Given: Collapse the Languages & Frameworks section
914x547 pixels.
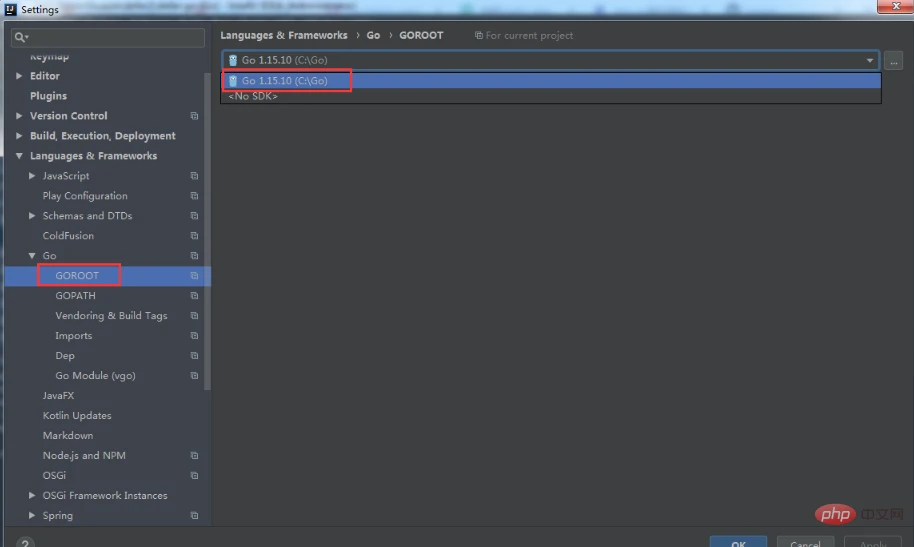Looking at the screenshot, I should (x=19, y=156).
